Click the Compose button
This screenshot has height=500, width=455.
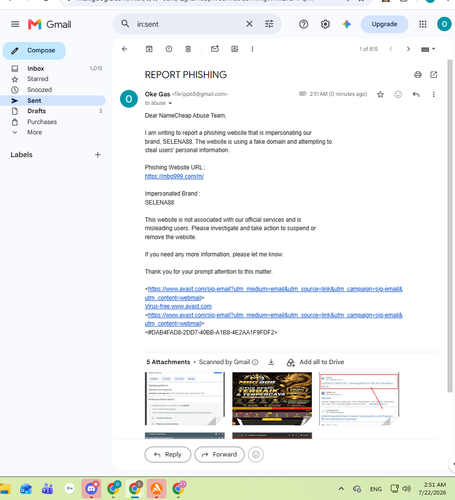[x=34, y=51]
